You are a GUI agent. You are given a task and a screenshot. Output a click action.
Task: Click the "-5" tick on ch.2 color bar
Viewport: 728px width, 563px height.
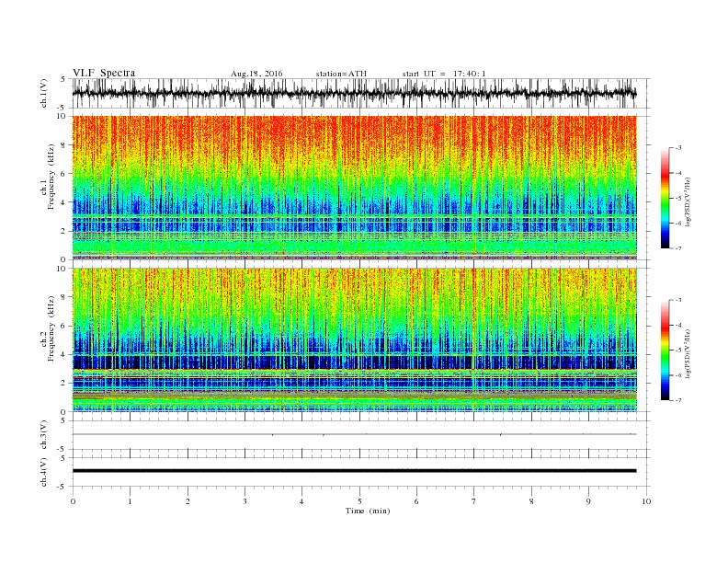tap(677, 350)
